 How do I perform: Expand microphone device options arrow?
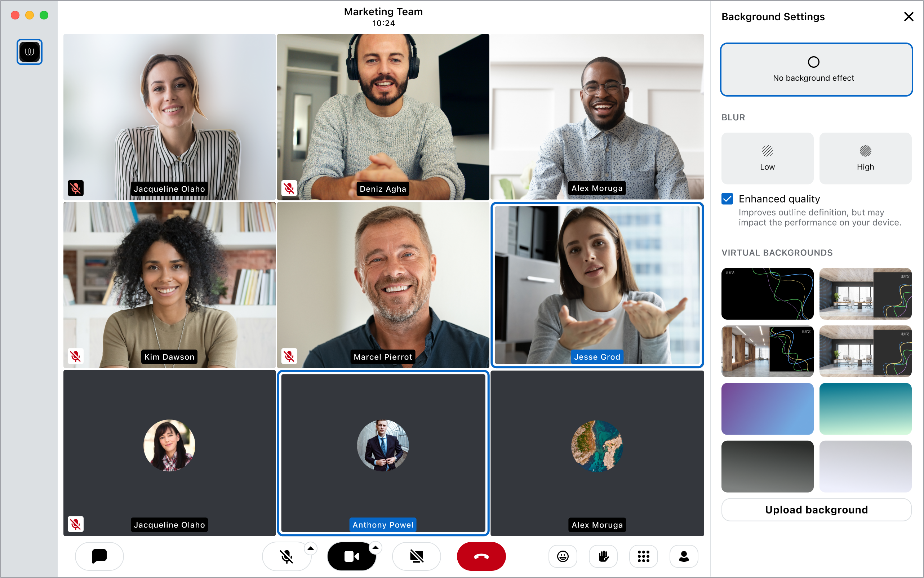[311, 548]
